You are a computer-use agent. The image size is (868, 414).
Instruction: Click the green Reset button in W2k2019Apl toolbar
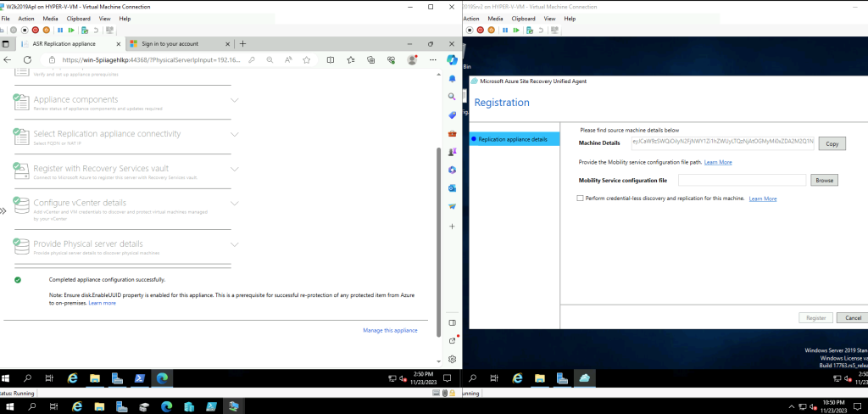[71, 30]
